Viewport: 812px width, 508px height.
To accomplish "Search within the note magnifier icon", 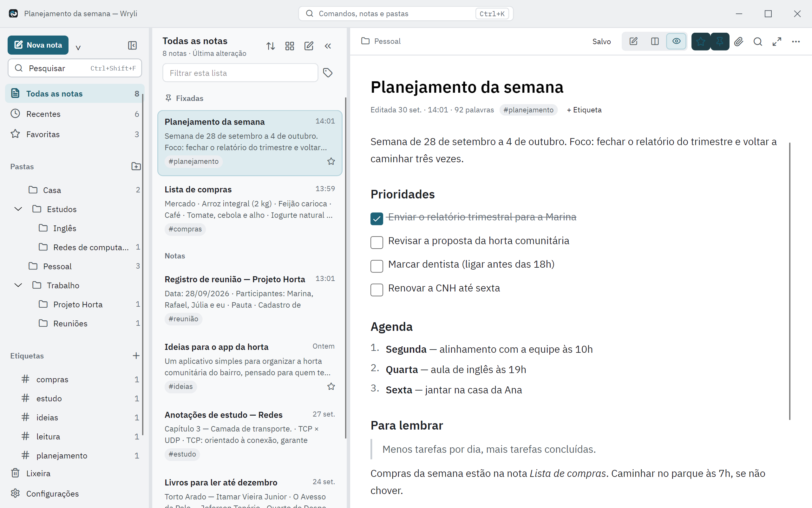I will (x=758, y=42).
